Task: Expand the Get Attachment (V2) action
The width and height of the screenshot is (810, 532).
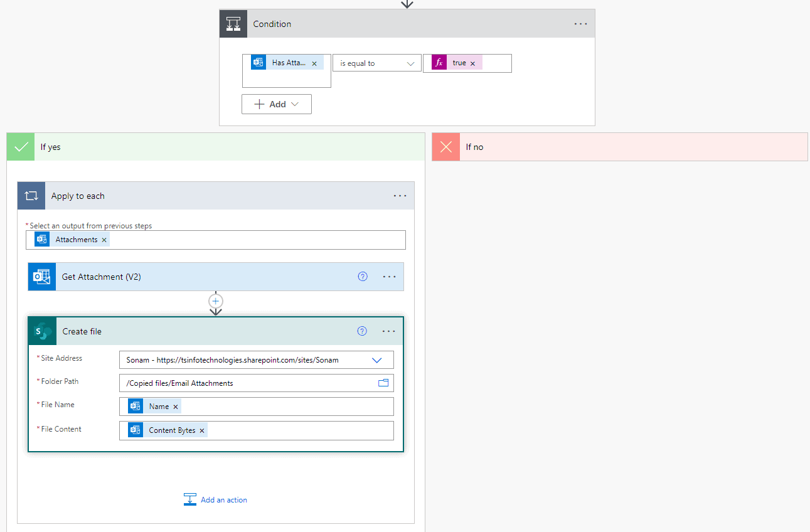Action: point(216,277)
